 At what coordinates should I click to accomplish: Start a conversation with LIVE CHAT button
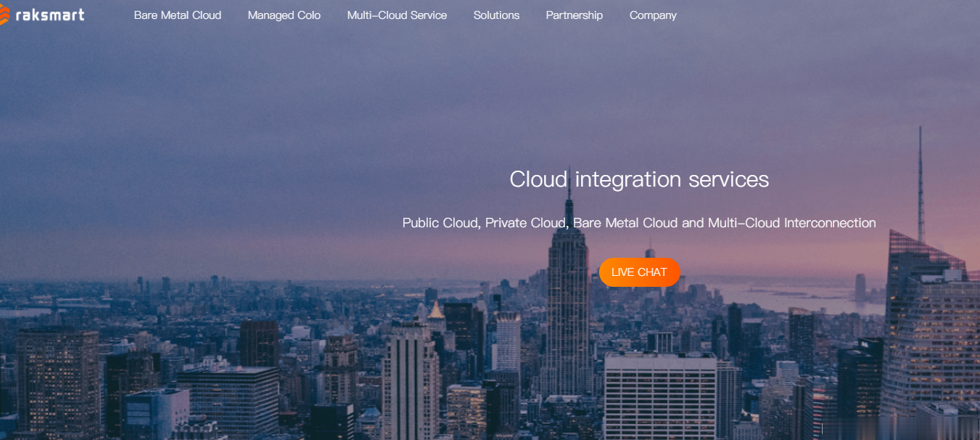click(x=639, y=272)
